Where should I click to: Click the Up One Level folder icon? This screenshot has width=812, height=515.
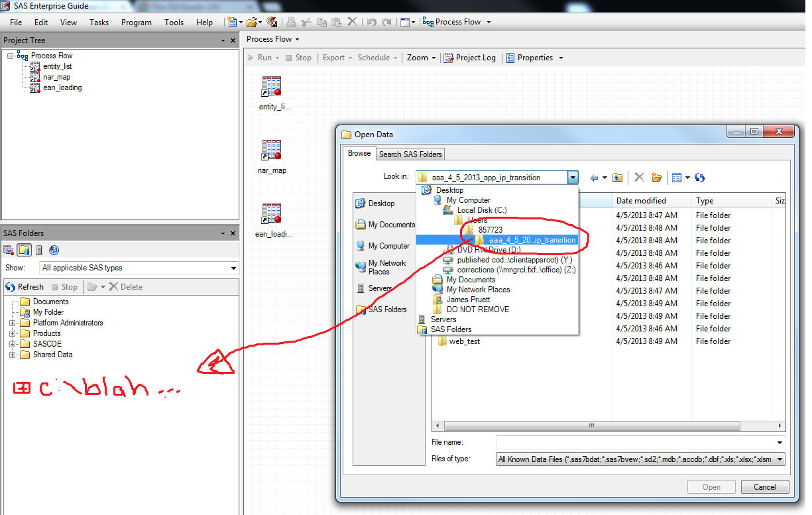tap(617, 178)
